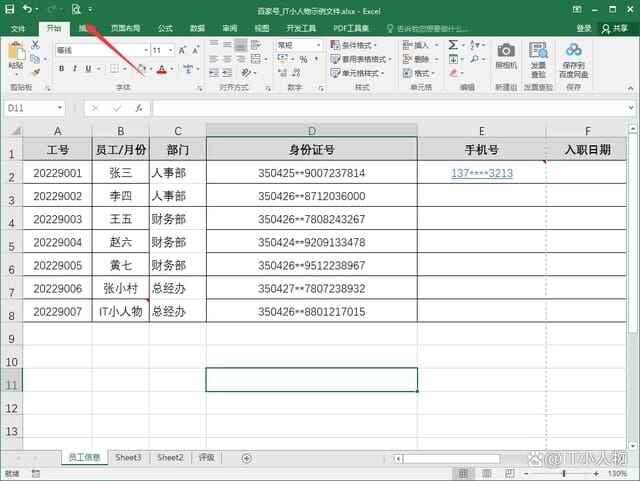This screenshot has width=640, height=481.
Task: Add a new sheet with the plus icon
Action: 246,458
